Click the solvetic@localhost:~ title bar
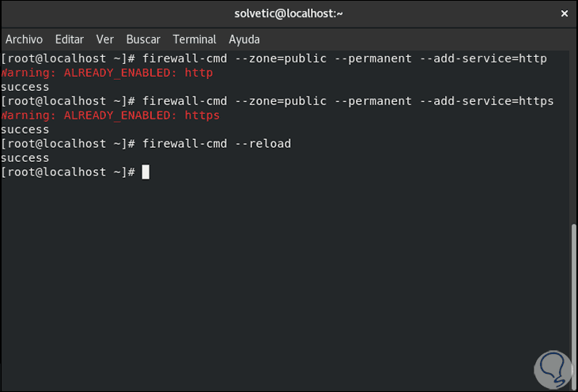 pyautogui.click(x=289, y=13)
